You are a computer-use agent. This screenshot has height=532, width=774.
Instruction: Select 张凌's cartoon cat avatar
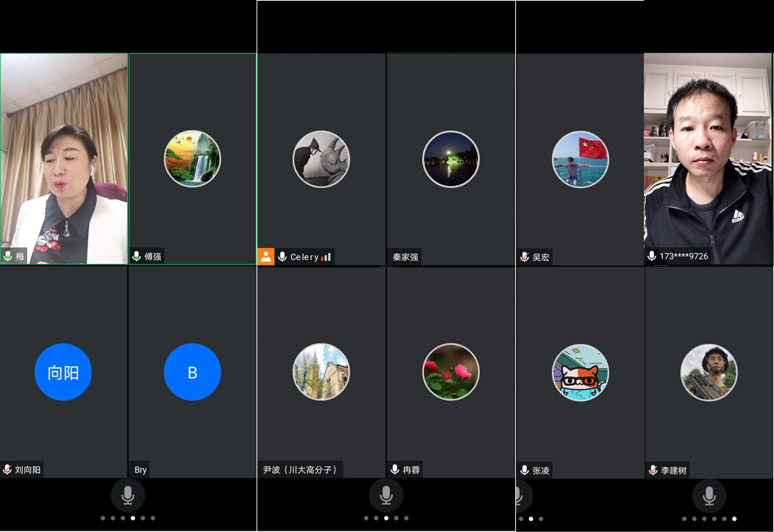(580, 372)
